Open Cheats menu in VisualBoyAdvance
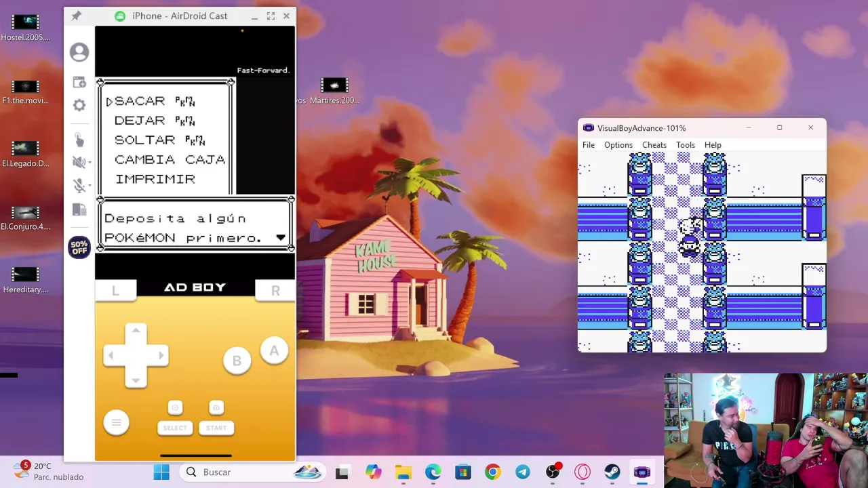This screenshot has height=488, width=868. click(654, 145)
